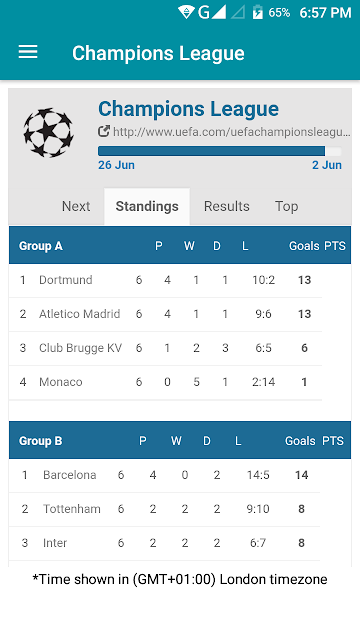Tap the Monaco team row
The height and width of the screenshot is (640, 360).
click(x=166, y=382)
